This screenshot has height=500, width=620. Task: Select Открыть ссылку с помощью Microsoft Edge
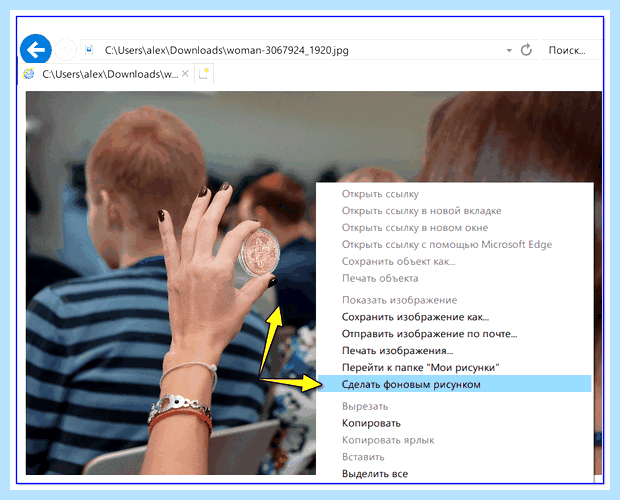447,245
